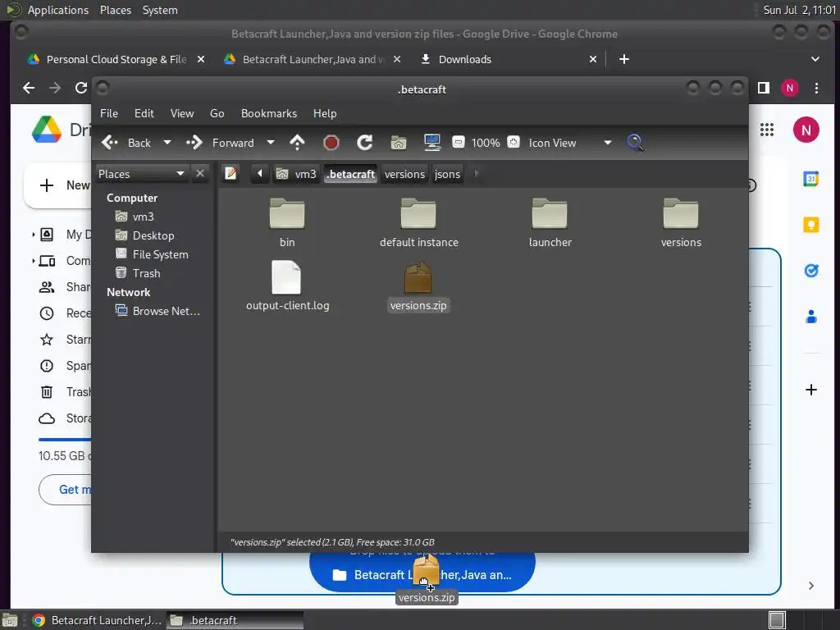Open Desktop in Places sidebar
The width and height of the screenshot is (840, 630).
[153, 235]
